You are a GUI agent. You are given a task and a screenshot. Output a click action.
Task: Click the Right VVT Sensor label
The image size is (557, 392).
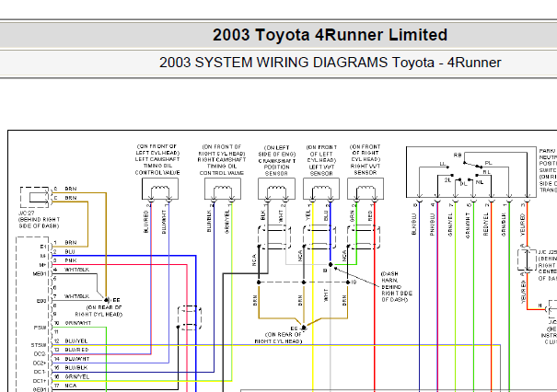click(x=366, y=159)
